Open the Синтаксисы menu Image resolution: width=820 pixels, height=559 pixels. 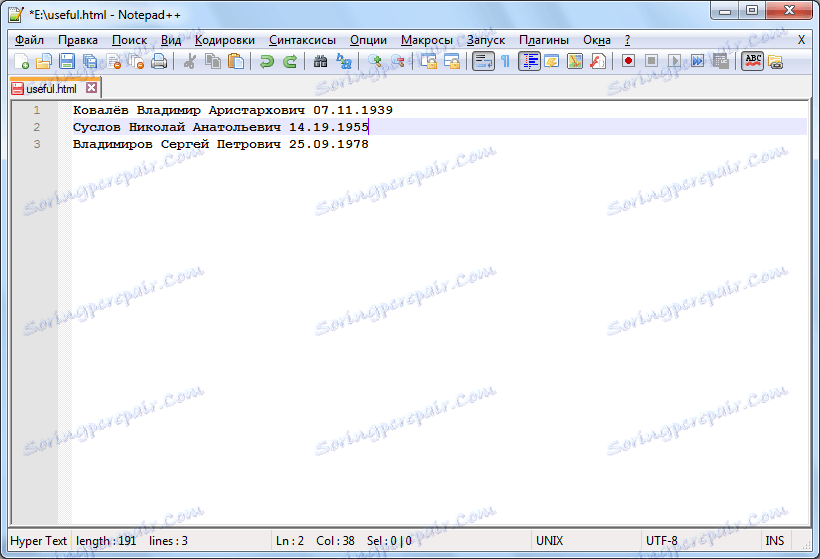pyautogui.click(x=302, y=40)
